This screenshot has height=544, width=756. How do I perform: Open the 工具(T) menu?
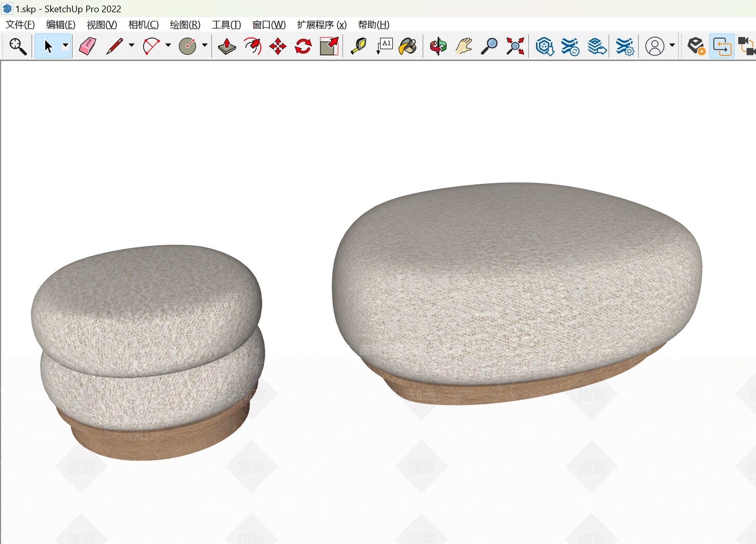(x=226, y=25)
